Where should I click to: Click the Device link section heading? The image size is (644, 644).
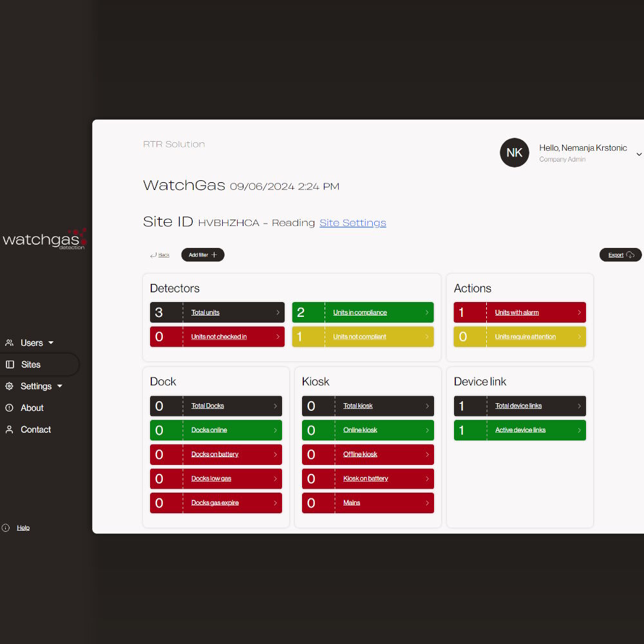click(480, 381)
